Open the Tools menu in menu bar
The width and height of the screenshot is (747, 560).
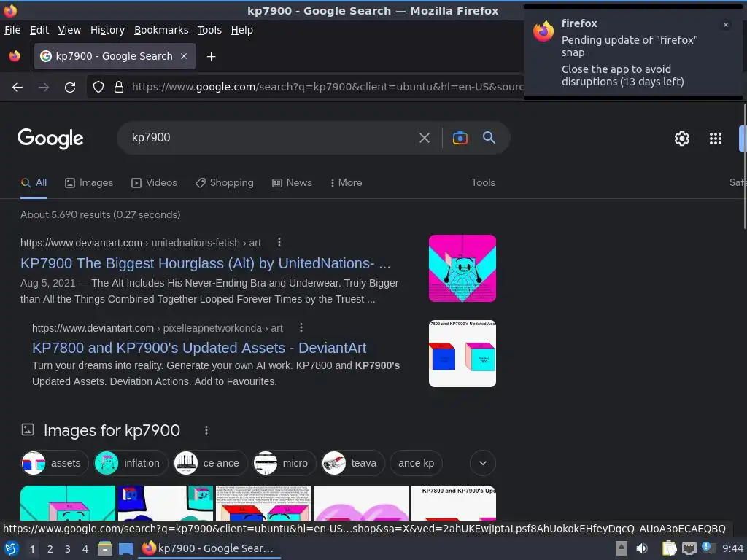tap(209, 30)
